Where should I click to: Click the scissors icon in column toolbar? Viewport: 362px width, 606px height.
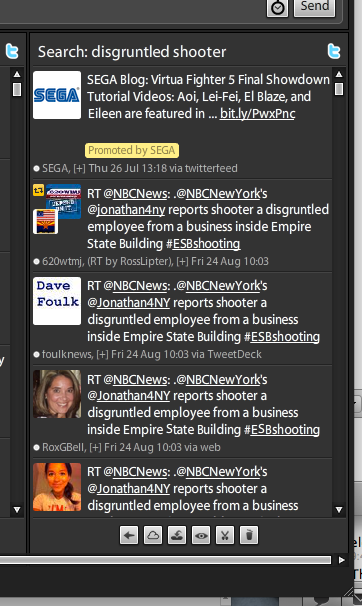coord(225,535)
